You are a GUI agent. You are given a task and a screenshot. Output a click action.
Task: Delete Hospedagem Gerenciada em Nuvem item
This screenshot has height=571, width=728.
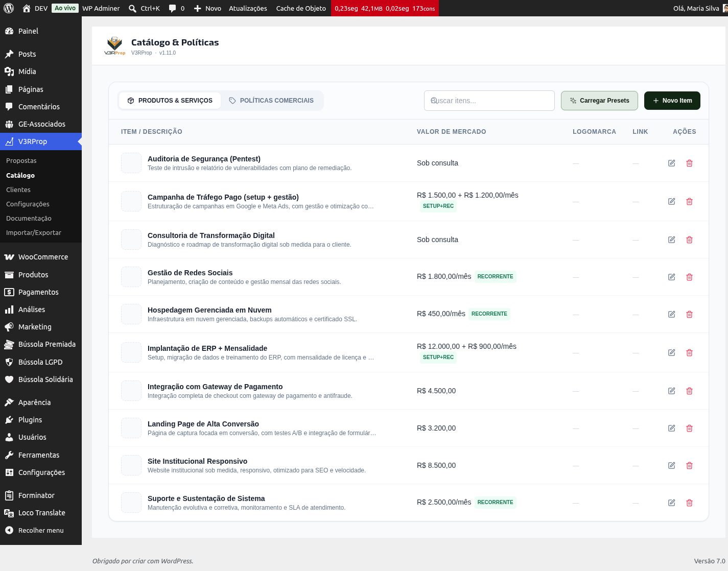pyautogui.click(x=689, y=314)
